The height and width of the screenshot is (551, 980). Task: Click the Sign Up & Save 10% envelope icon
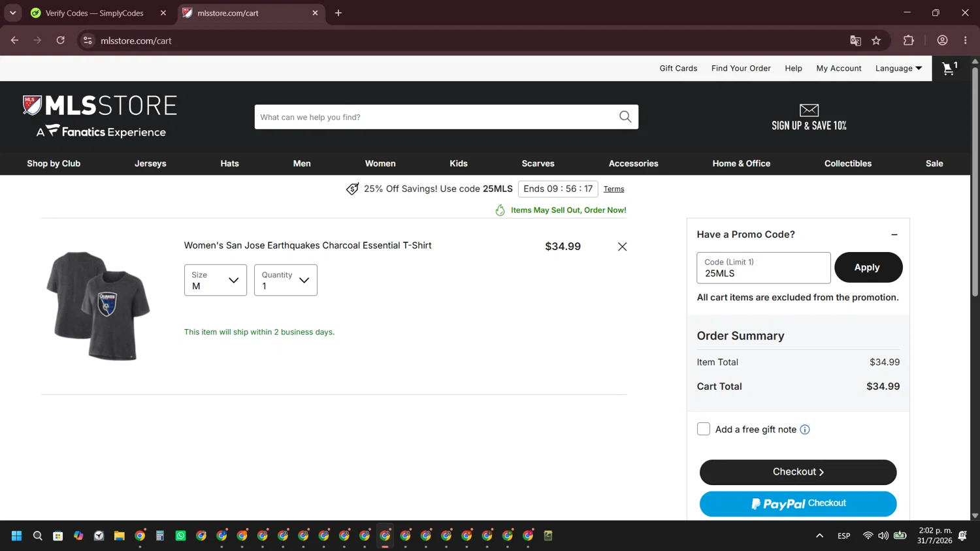click(809, 110)
